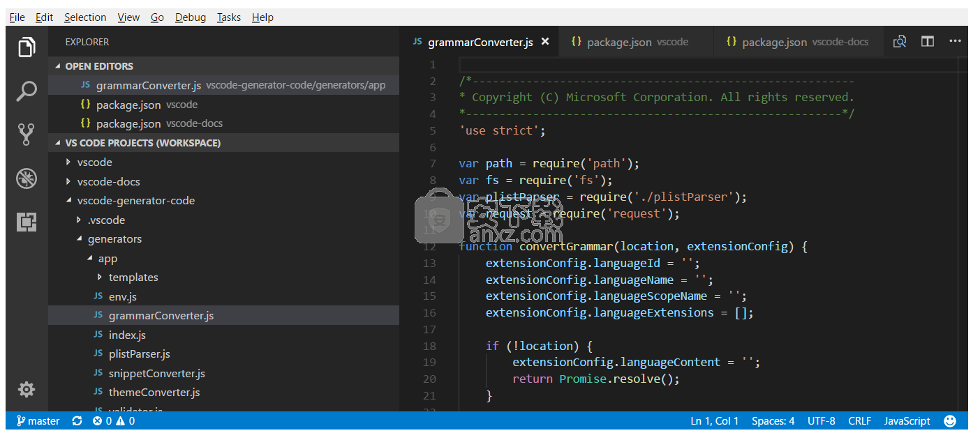Image resolution: width=980 pixels, height=433 pixels.
Task: Open the Tasks menu
Action: [228, 17]
